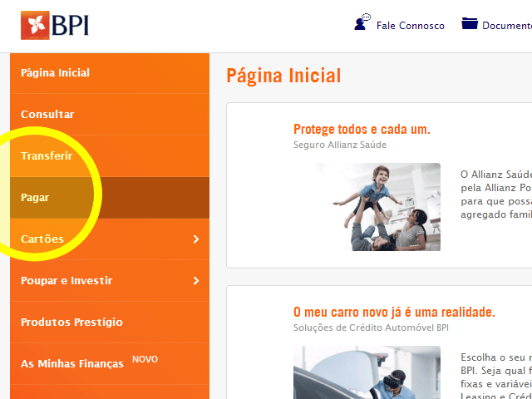
Task: Open the Cartões menu entry
Action: [110, 239]
